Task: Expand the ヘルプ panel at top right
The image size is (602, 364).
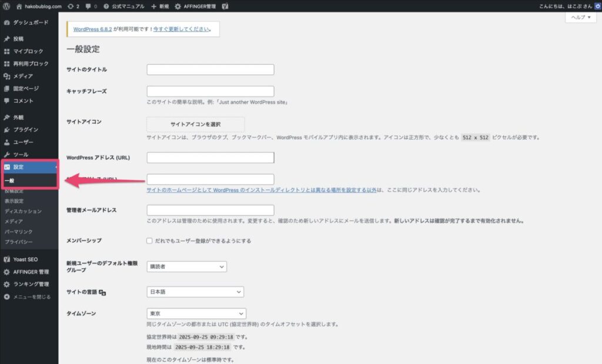Action: pyautogui.click(x=581, y=18)
